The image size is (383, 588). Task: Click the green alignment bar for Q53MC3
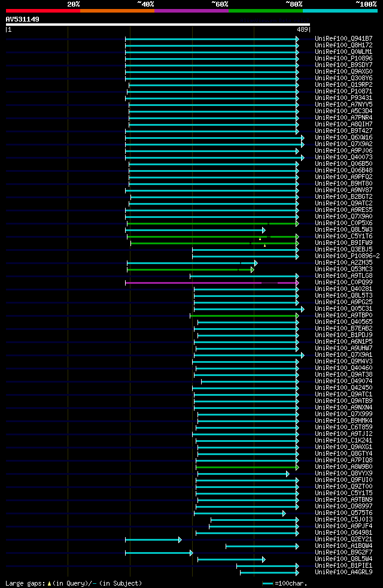pyautogui.click(x=190, y=269)
